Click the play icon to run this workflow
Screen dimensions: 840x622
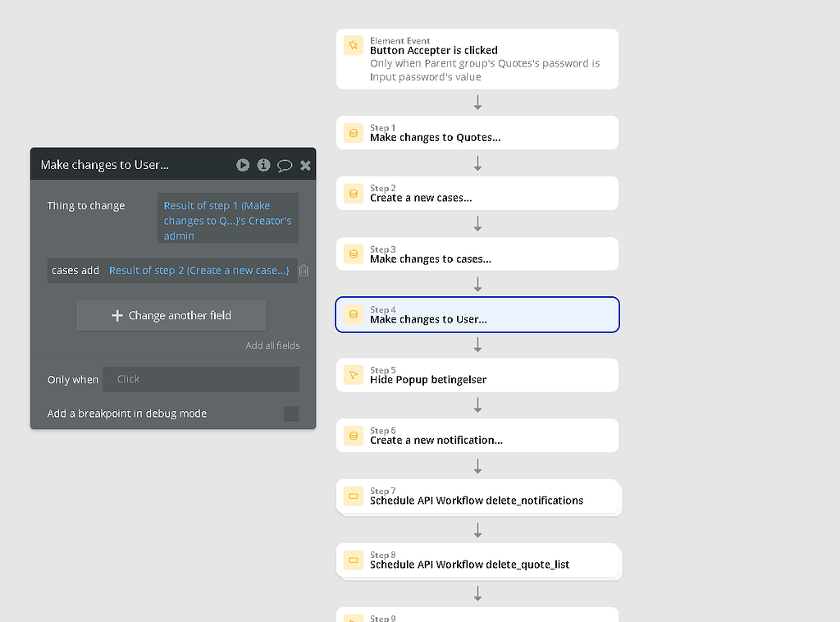pos(243,165)
